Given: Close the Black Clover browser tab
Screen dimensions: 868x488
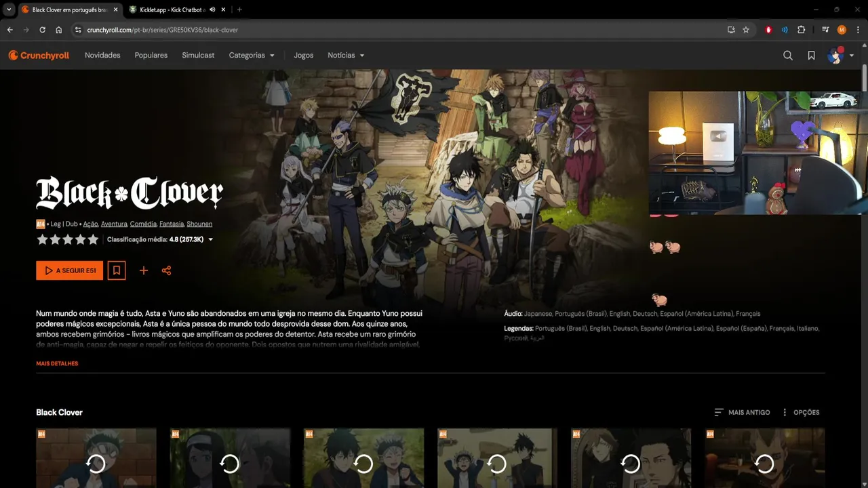Looking at the screenshot, I should [116, 9].
